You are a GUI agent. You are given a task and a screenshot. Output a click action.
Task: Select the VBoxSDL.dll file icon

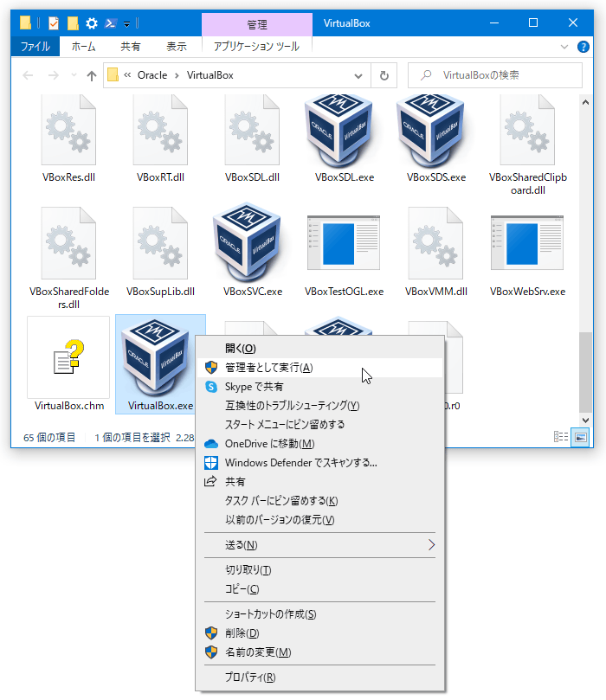pos(252,130)
